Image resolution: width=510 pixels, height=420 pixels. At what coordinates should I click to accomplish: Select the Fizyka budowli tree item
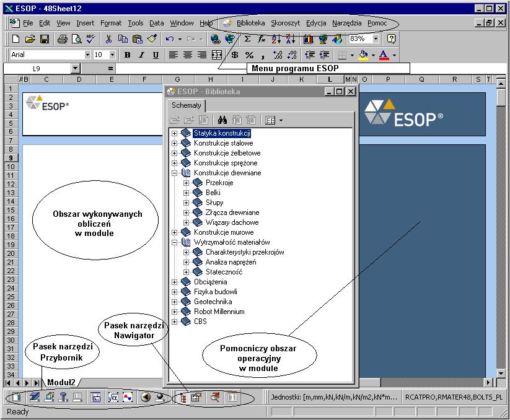coord(215,292)
